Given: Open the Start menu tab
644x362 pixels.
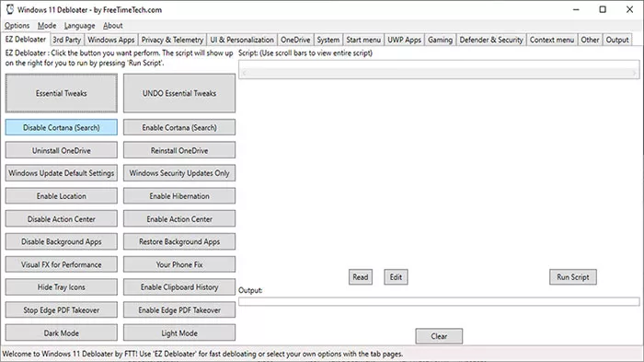Looking at the screenshot, I should click(363, 40).
